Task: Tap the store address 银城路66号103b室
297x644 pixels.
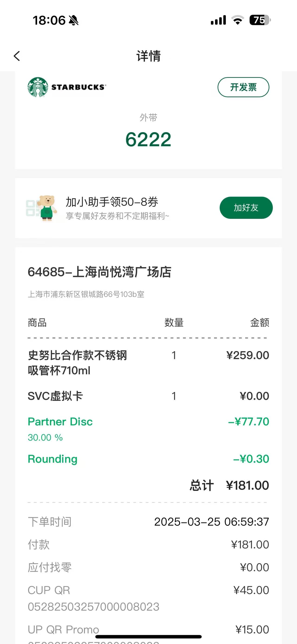Action: click(x=86, y=294)
